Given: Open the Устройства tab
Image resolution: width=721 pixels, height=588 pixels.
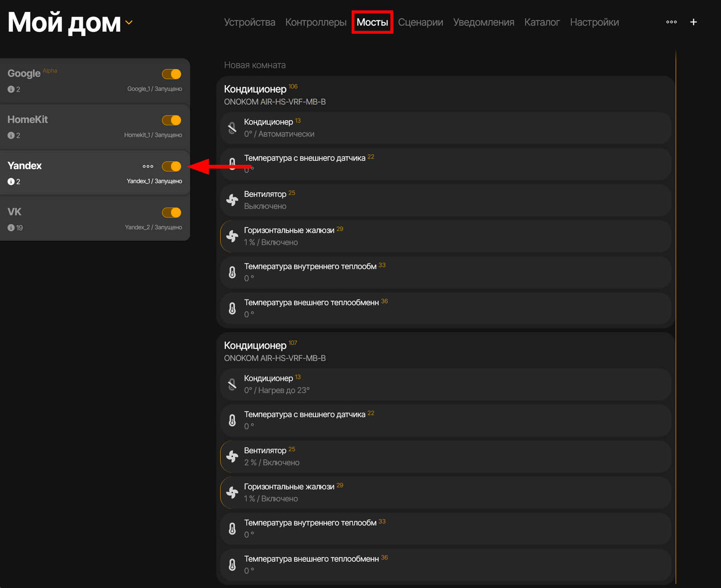Looking at the screenshot, I should coord(249,23).
